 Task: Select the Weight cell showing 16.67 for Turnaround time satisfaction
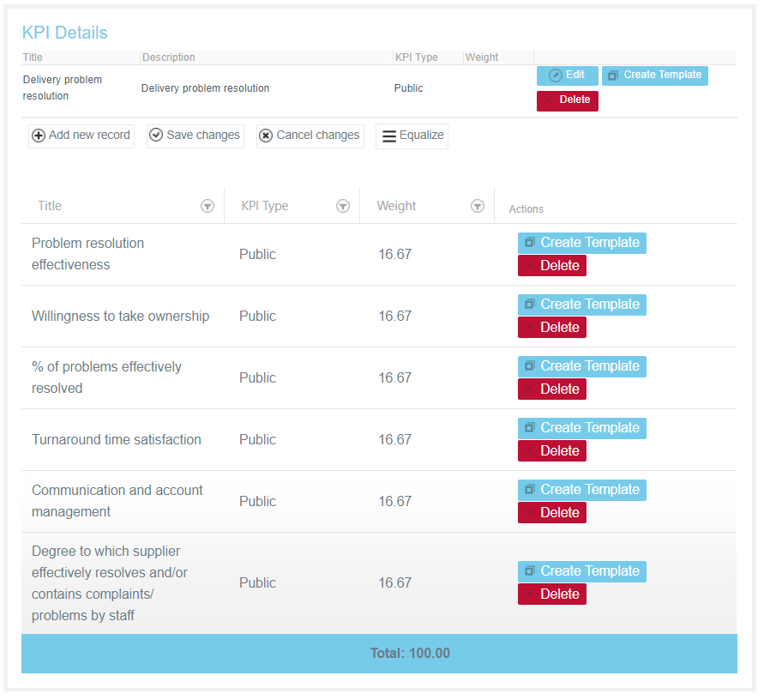coord(394,439)
